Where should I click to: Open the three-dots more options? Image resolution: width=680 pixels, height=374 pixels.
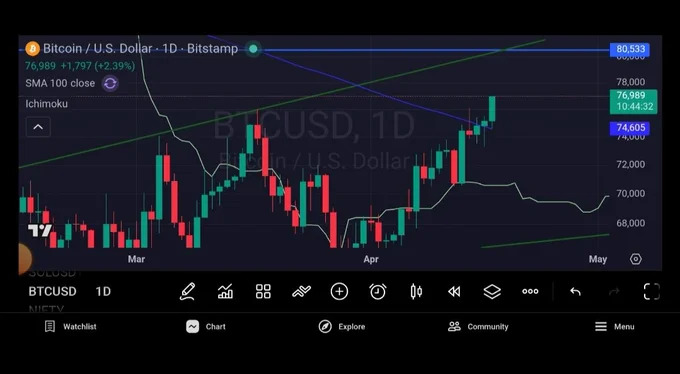(x=530, y=292)
